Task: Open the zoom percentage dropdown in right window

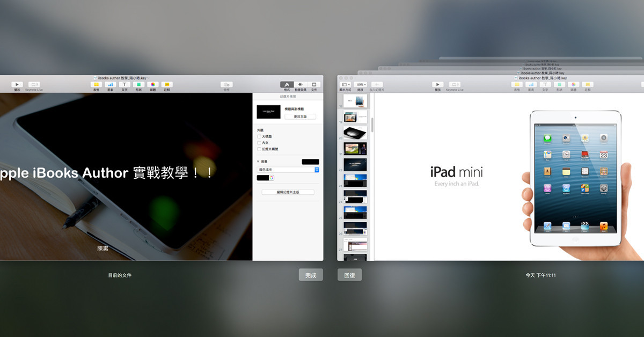Action: pyautogui.click(x=361, y=84)
